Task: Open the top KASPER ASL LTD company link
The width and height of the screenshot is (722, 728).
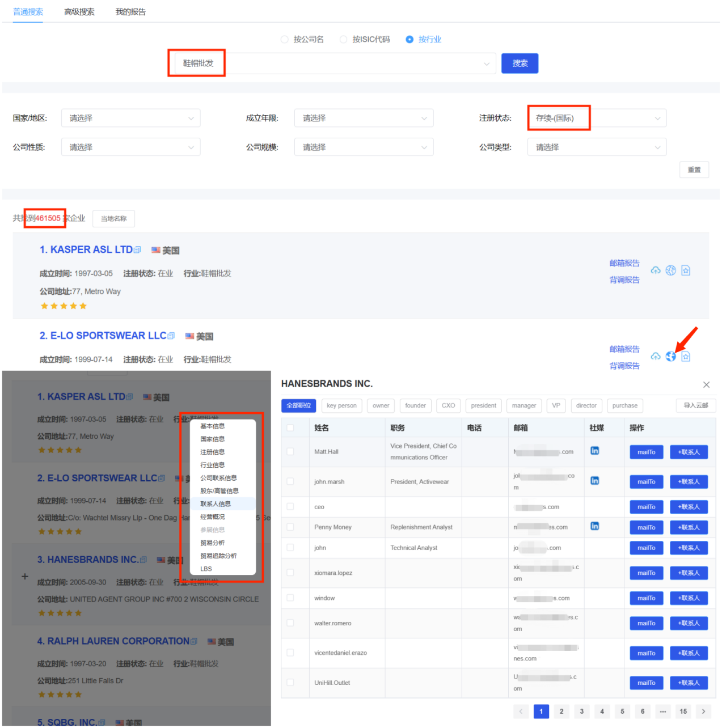Action: click(86, 250)
